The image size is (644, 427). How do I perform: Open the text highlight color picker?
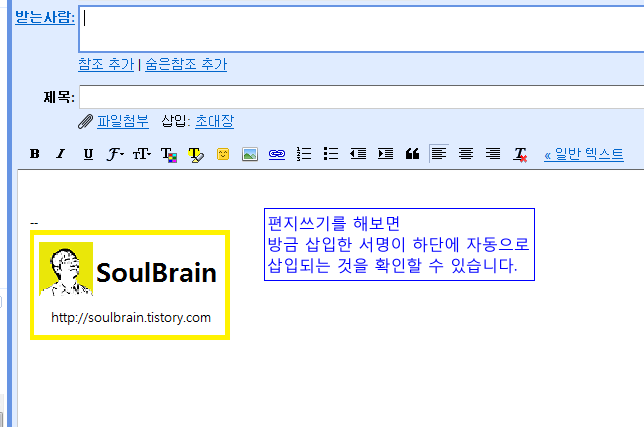coord(196,155)
